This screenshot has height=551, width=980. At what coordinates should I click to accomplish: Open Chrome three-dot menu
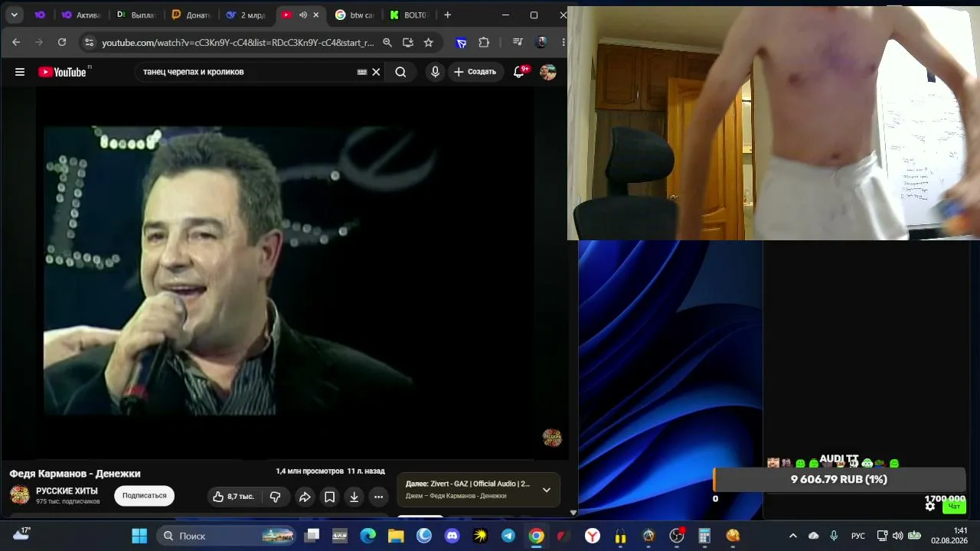pyautogui.click(x=564, y=43)
